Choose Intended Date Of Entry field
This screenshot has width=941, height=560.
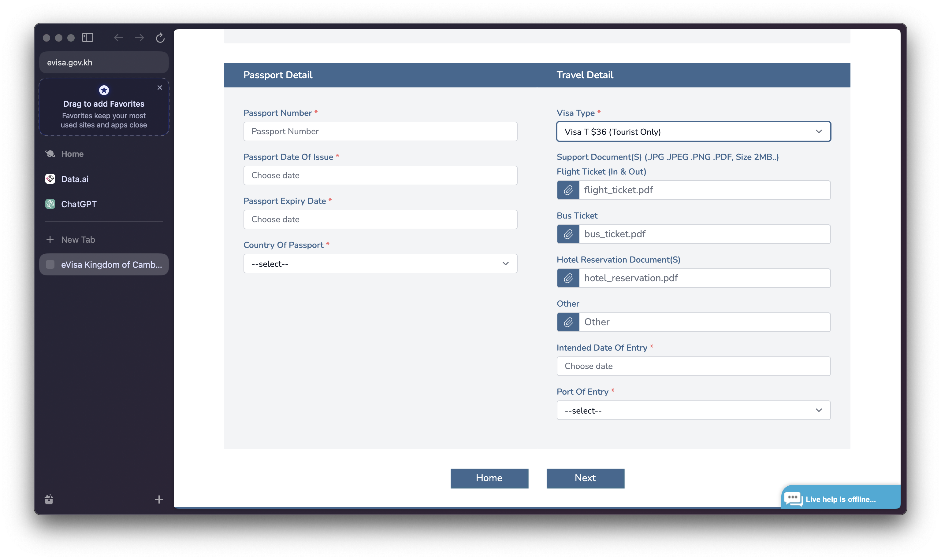pyautogui.click(x=693, y=366)
